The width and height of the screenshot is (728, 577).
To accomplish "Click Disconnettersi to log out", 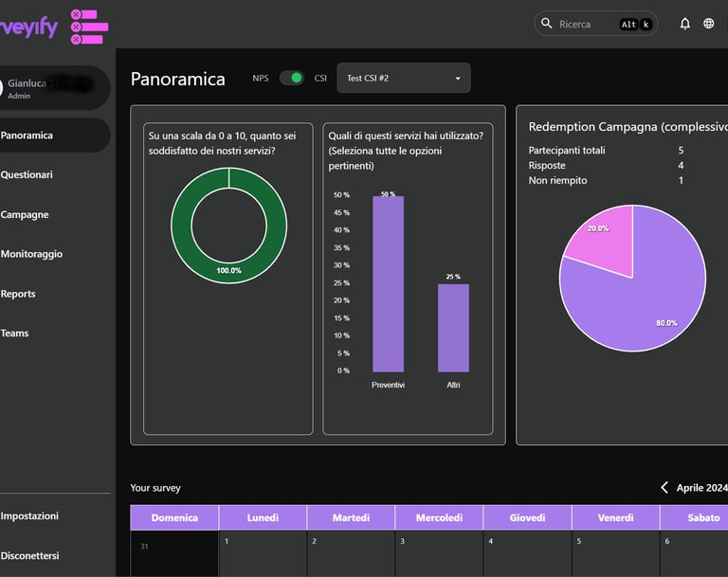I will coord(30,555).
